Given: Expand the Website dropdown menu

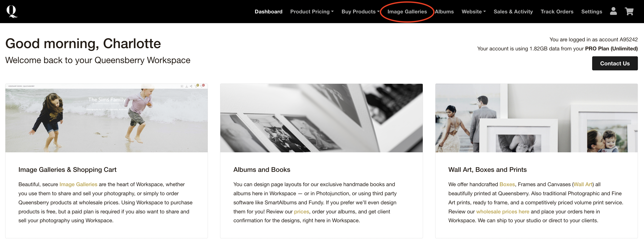Looking at the screenshot, I should tap(473, 12).
